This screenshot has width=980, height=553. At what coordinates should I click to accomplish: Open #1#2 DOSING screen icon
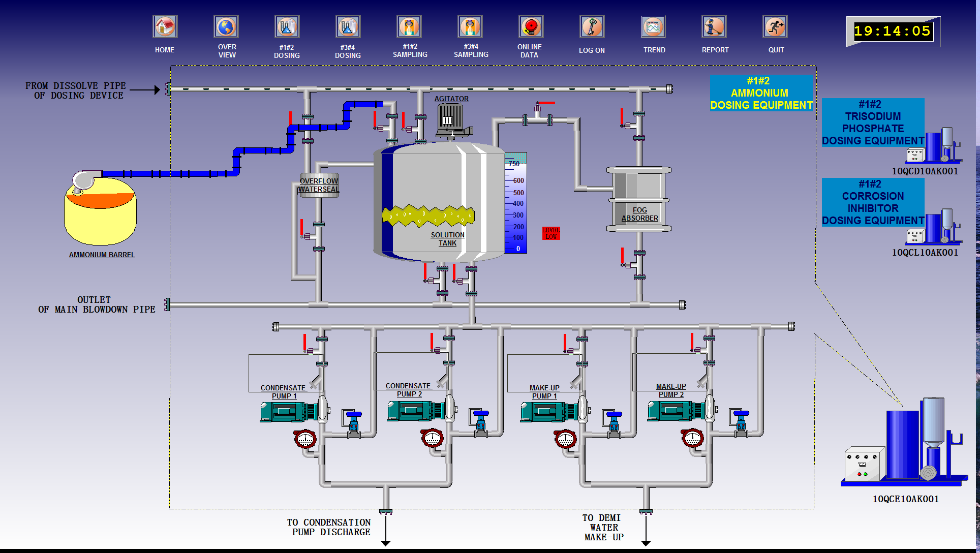pos(287,27)
